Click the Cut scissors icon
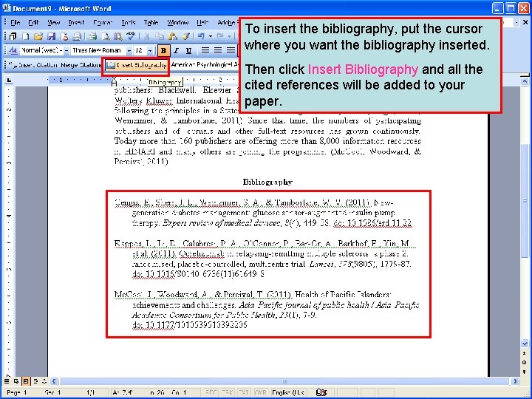Image resolution: width=532 pixels, height=399 pixels. point(146,36)
